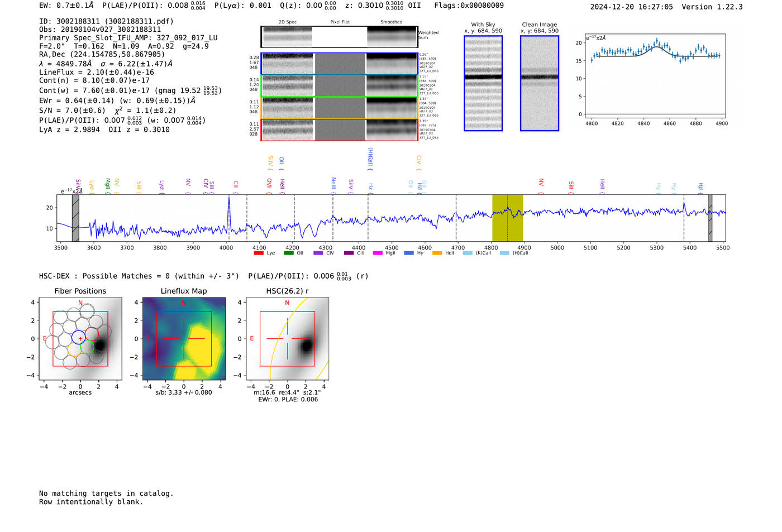
Task: Click the EWr = 0.64(±0.14) line
Action: 117,100
